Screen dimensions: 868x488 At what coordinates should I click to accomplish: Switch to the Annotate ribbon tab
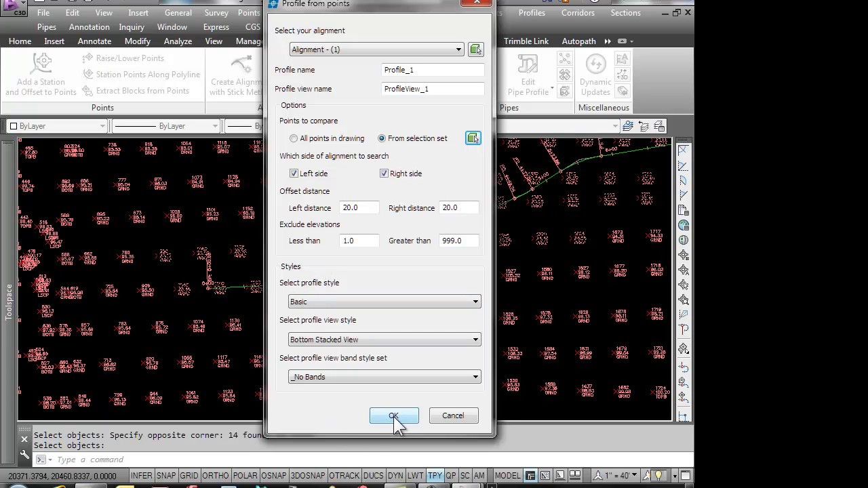tap(94, 41)
